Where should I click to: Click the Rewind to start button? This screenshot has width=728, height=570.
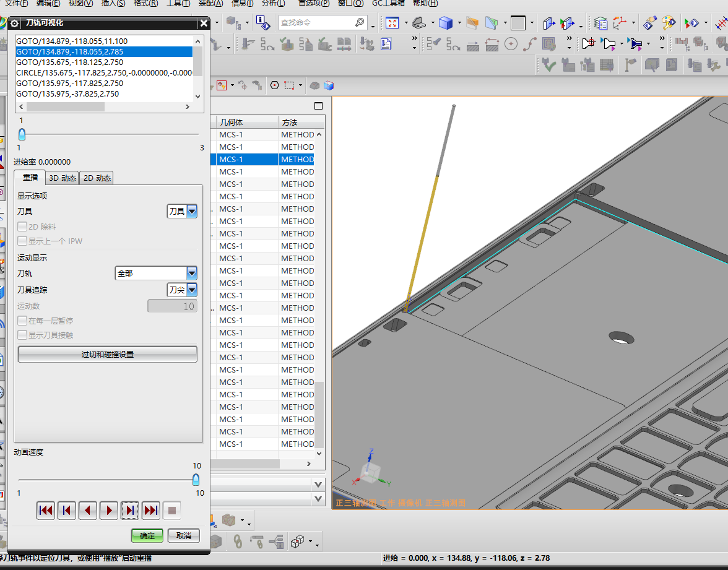pos(45,511)
